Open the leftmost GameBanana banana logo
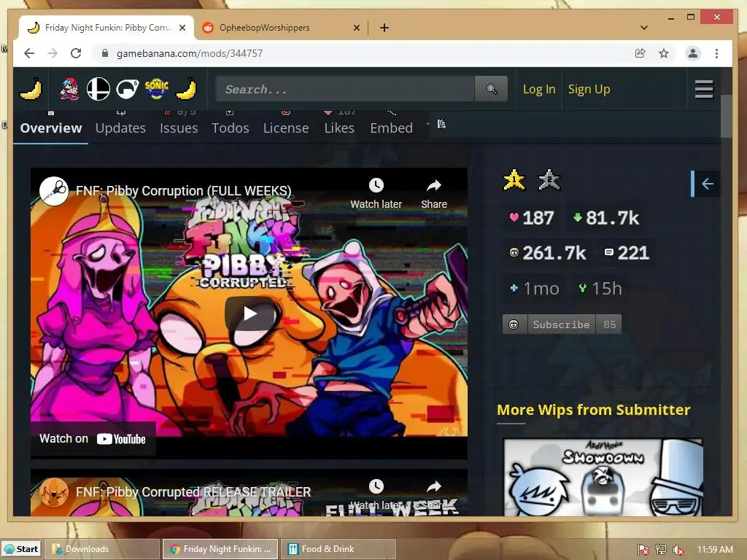The height and width of the screenshot is (560, 747). point(31,89)
